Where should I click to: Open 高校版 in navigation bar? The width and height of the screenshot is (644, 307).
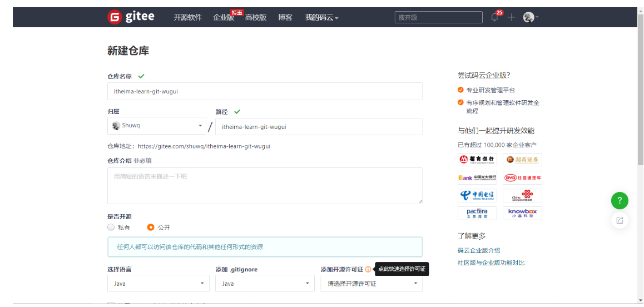click(256, 17)
